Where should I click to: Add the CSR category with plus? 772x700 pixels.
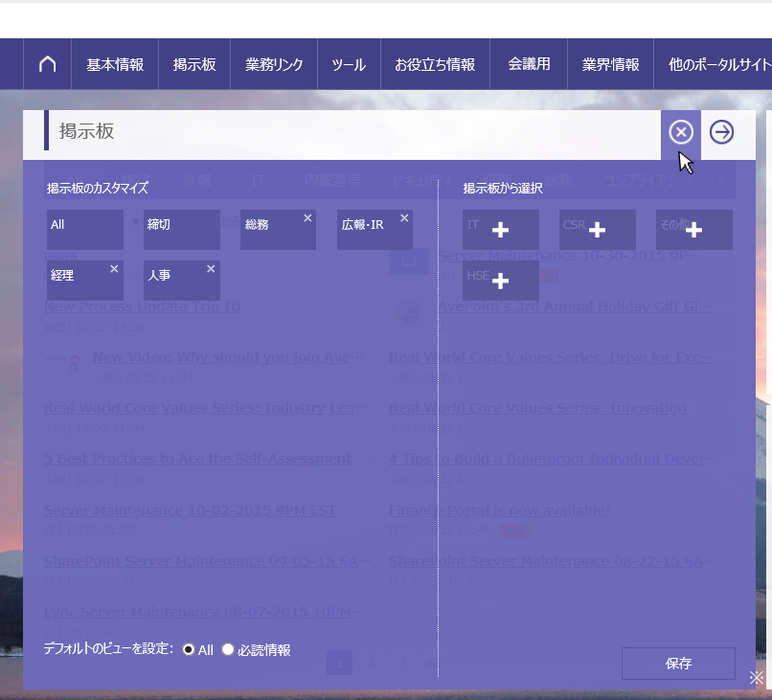(x=598, y=230)
